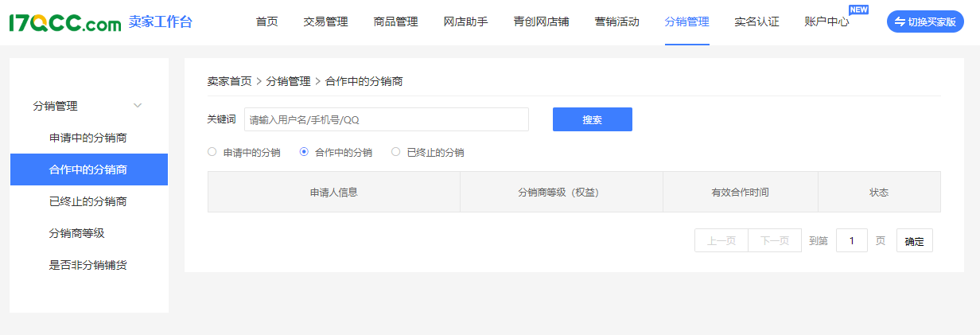Select the 申请中的分销 radio button
Image resolution: width=980 pixels, height=335 pixels.
click(212, 152)
